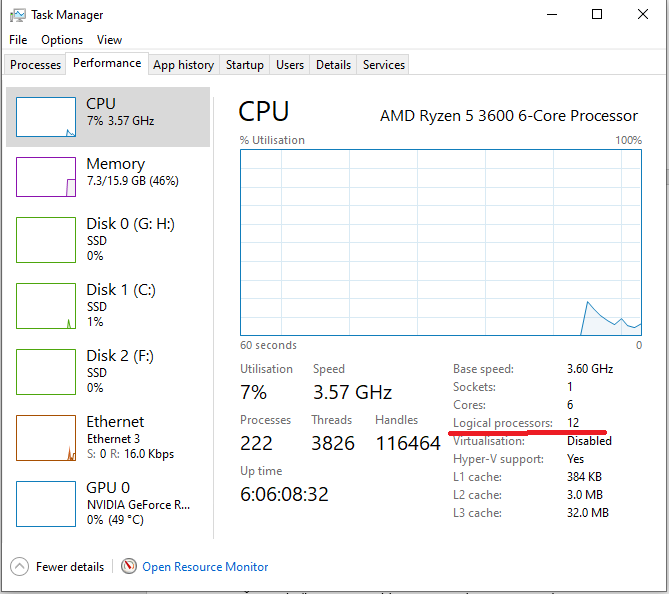Open Resource Monitor link
669x594 pixels.
click(205, 567)
